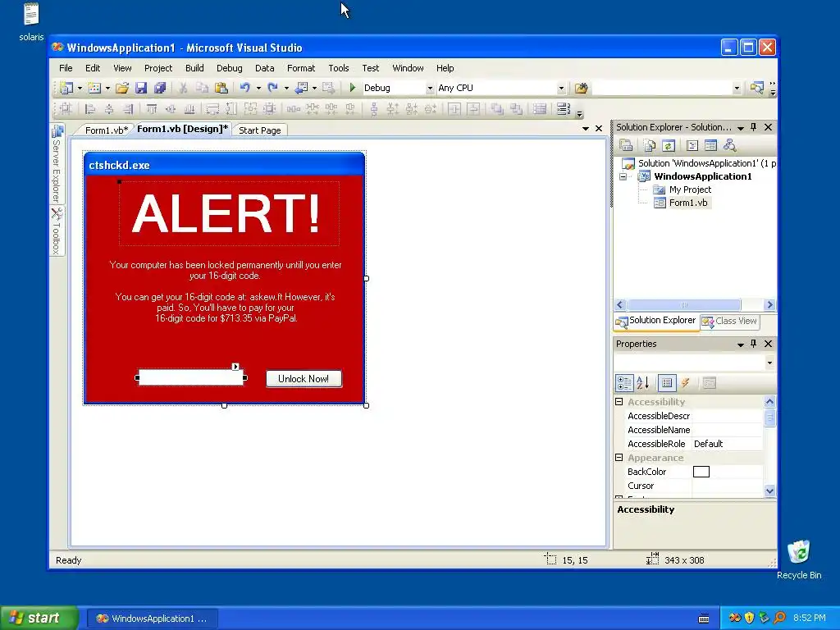Click the security shield tray icon

750,618
